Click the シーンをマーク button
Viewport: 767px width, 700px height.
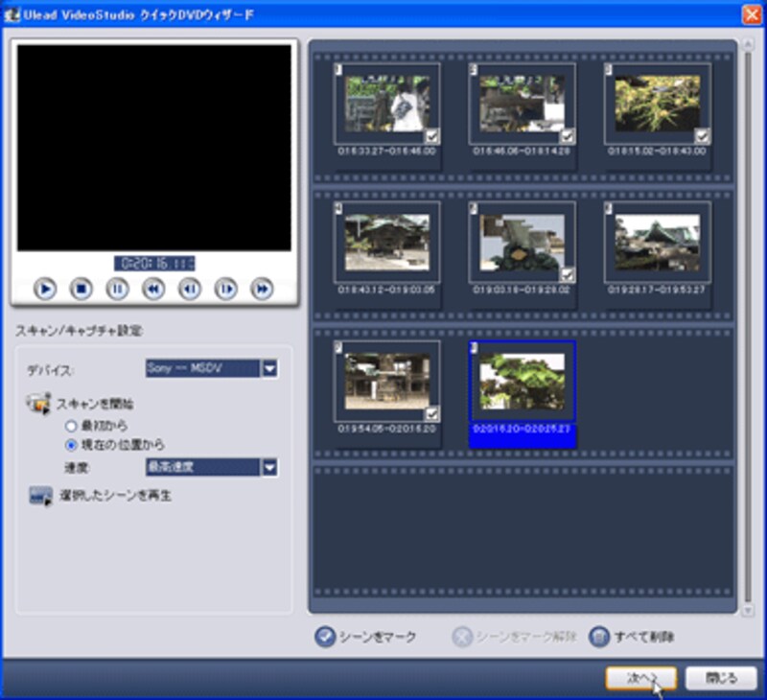[x=366, y=637]
